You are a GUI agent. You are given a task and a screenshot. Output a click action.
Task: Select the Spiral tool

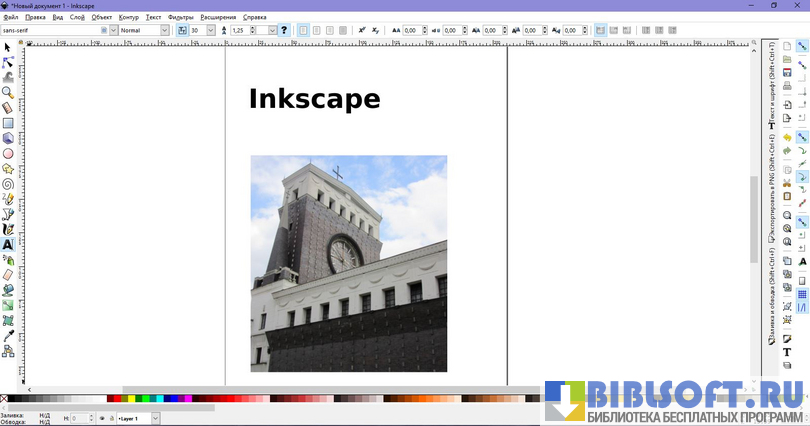coord(8,184)
